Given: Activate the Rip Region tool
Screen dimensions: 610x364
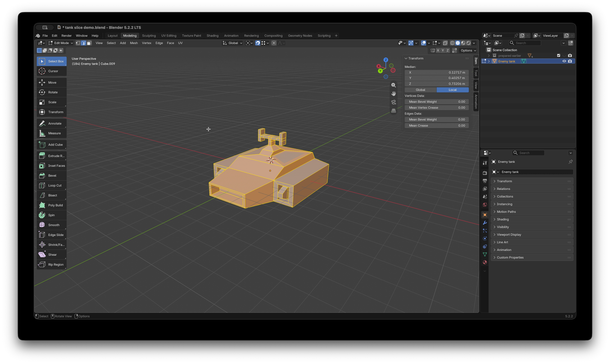Looking at the screenshot, I should coord(52,264).
